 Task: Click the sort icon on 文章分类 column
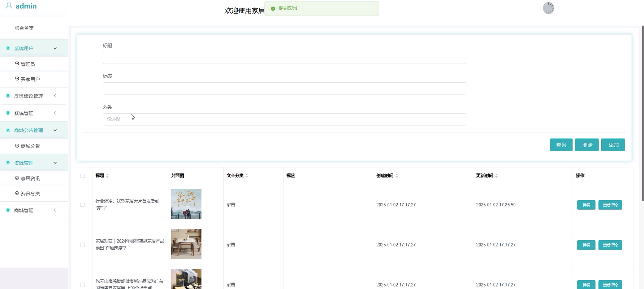pos(247,176)
